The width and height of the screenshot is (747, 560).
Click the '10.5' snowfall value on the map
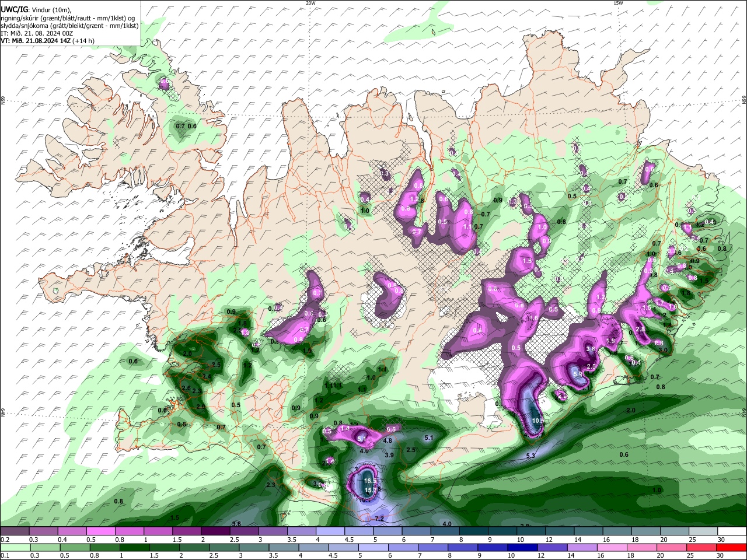[x=538, y=420]
